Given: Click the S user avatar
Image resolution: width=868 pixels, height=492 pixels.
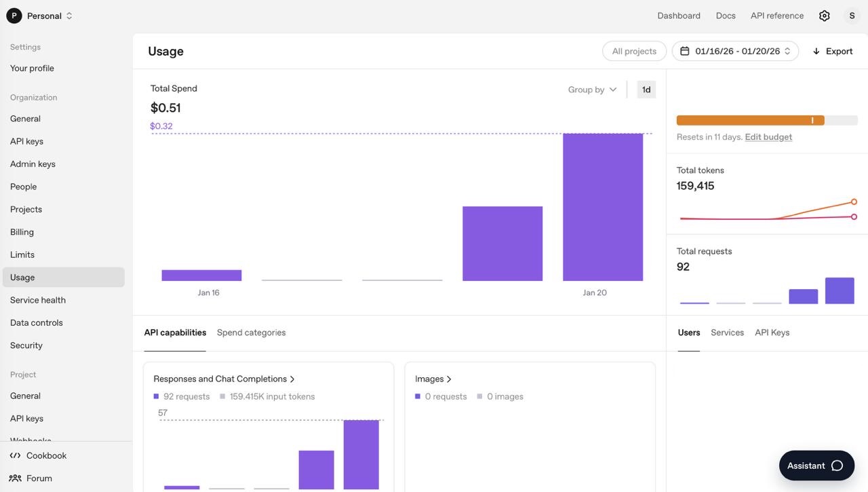Looking at the screenshot, I should [852, 16].
